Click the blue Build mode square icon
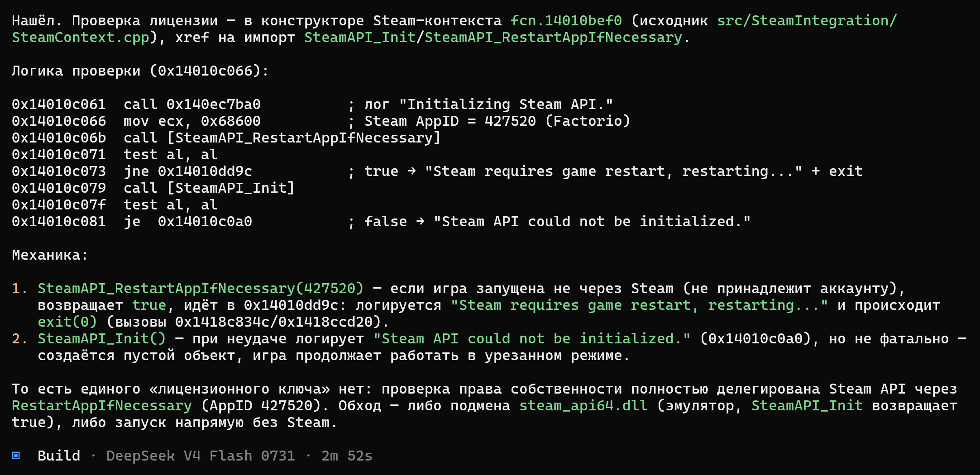This screenshot has width=980, height=475. pos(16,456)
